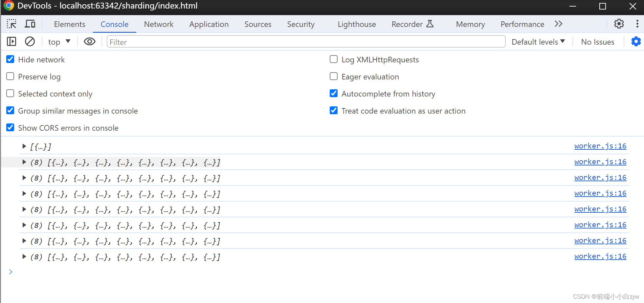Focus the console Filter input field
This screenshot has width=644, height=303.
(306, 42)
